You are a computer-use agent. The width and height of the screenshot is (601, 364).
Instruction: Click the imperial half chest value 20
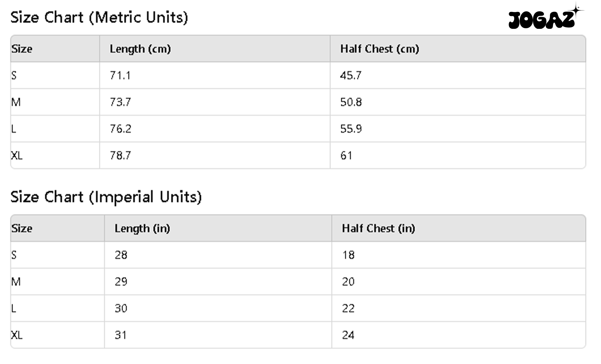pos(348,282)
